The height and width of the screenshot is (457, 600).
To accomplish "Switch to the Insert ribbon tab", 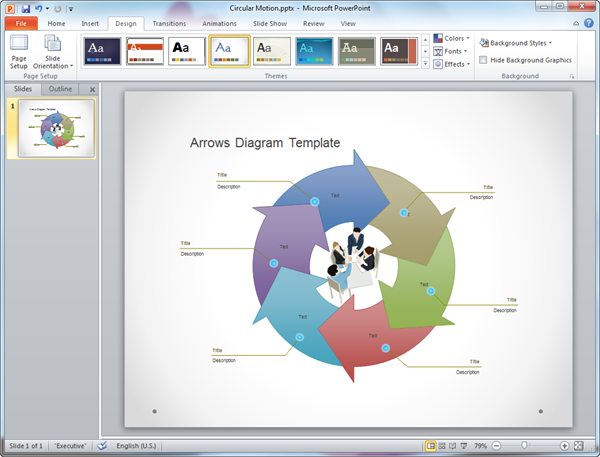I will tap(90, 23).
